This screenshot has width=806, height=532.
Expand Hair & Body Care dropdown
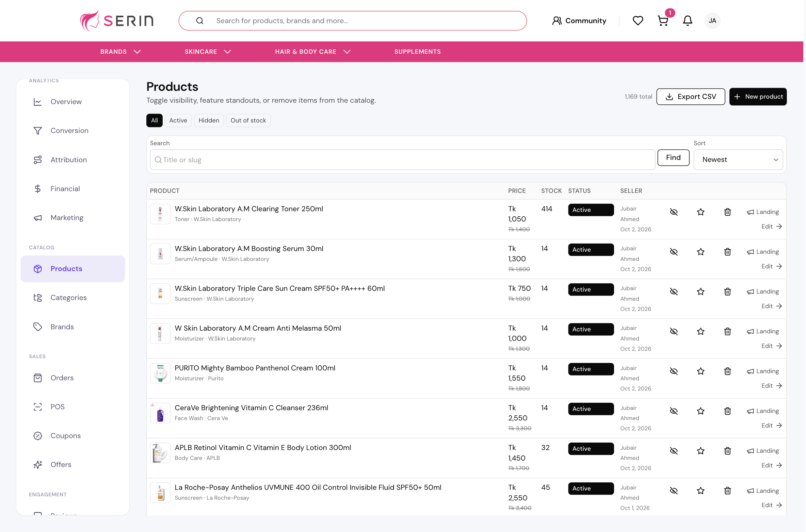pyautogui.click(x=312, y=52)
